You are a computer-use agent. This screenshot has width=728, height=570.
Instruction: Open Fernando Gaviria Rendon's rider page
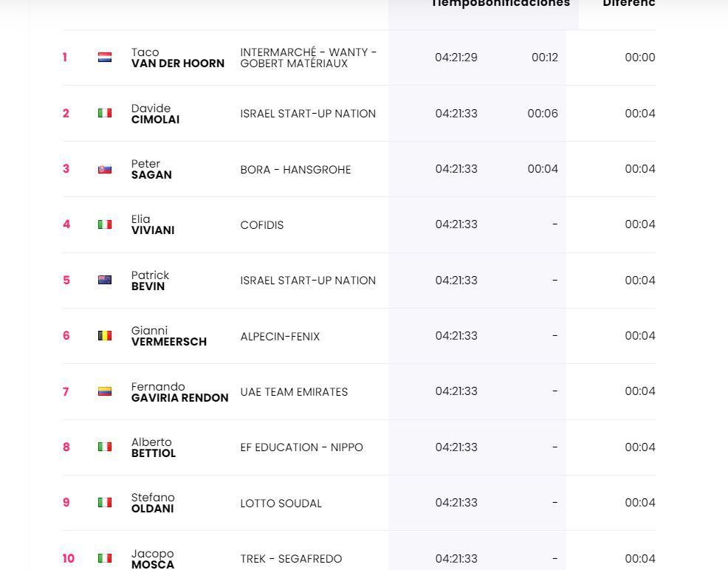click(179, 392)
